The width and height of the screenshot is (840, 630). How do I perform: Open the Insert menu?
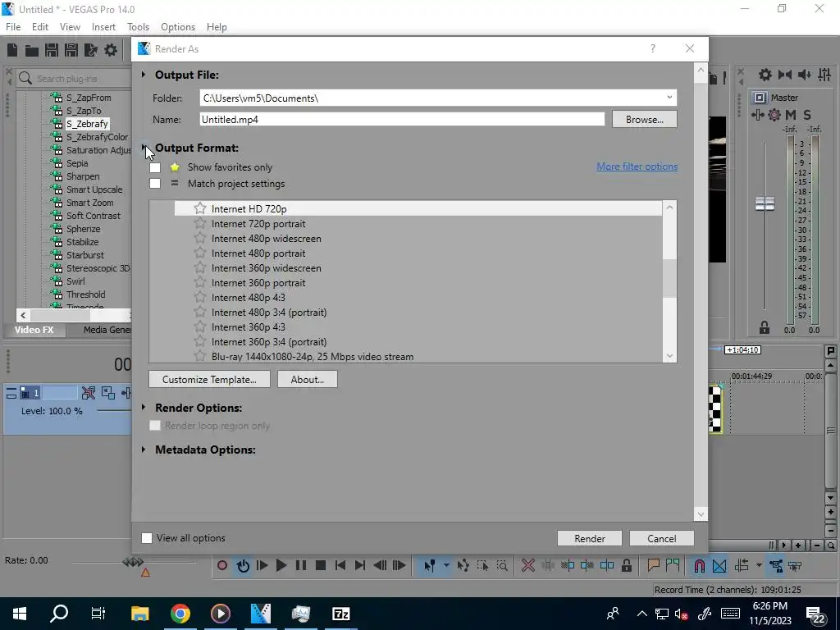tap(103, 27)
